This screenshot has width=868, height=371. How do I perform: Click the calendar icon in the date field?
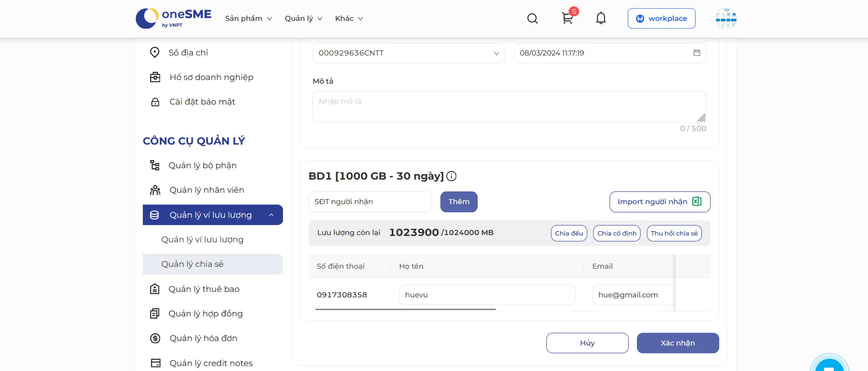click(x=696, y=53)
